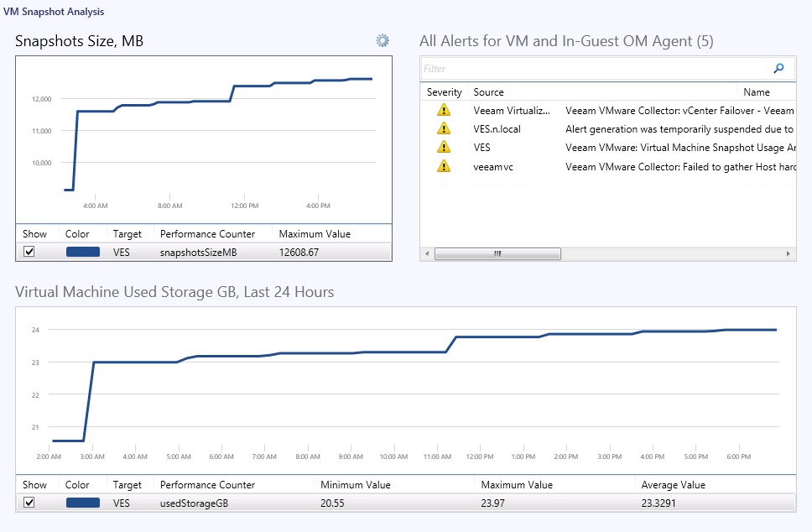This screenshot has width=812, height=532.
Task: Open the Snapshots Size chart settings gear
Action: [x=383, y=40]
